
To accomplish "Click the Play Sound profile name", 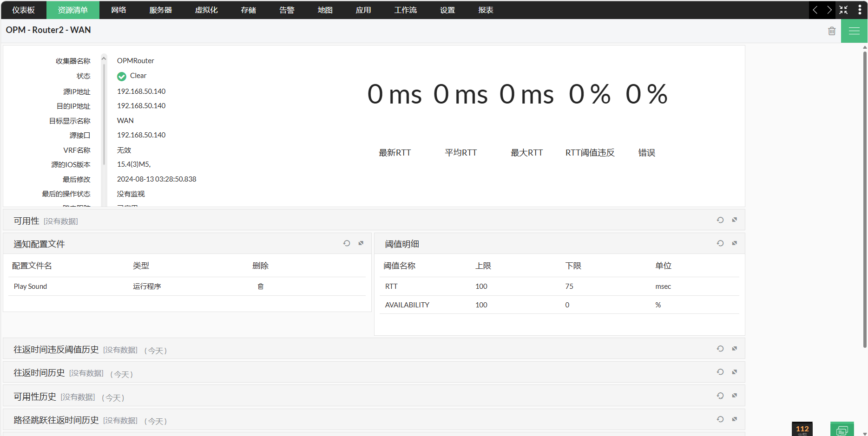I will (x=31, y=286).
